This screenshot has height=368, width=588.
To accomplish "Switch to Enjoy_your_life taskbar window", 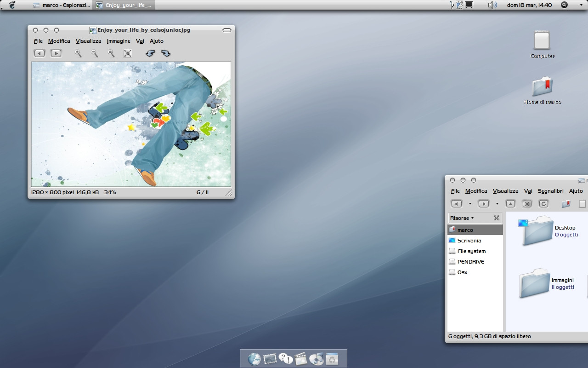I will click(x=124, y=5).
